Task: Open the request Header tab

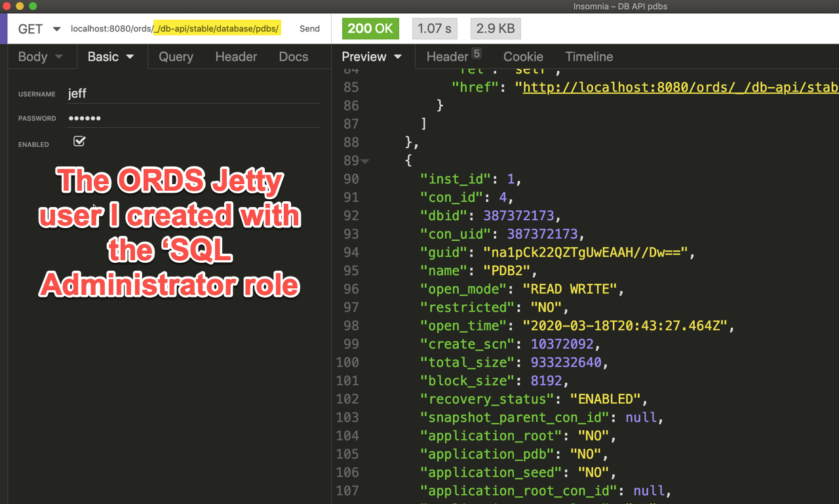Action: tap(236, 57)
